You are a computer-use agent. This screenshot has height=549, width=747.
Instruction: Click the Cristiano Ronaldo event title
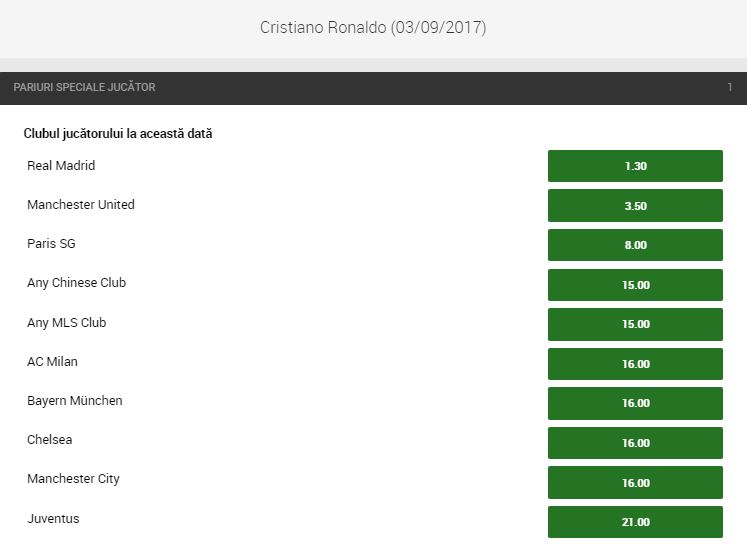coord(373,28)
